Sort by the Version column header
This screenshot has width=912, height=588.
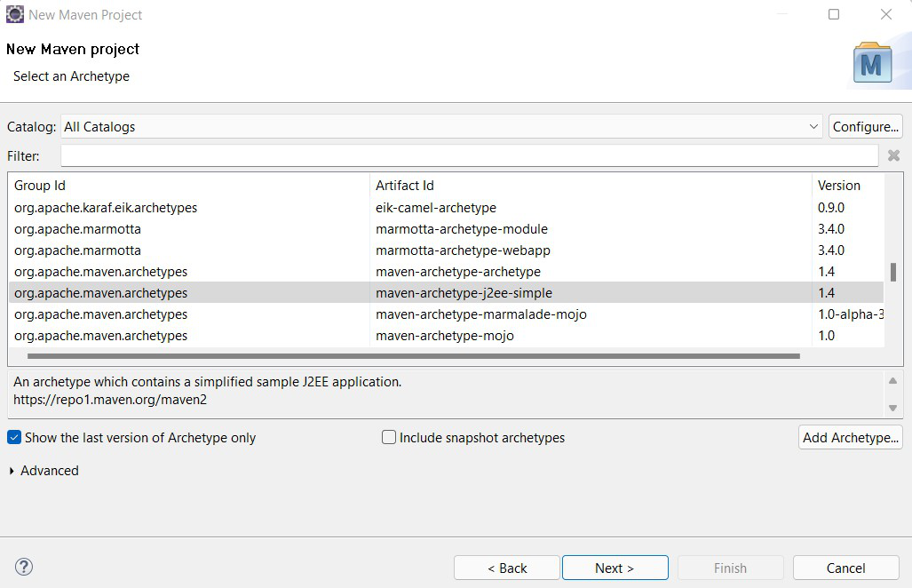tap(847, 185)
